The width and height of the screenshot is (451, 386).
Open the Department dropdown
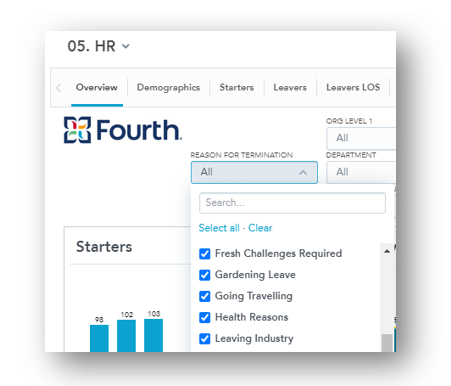pyautogui.click(x=361, y=172)
